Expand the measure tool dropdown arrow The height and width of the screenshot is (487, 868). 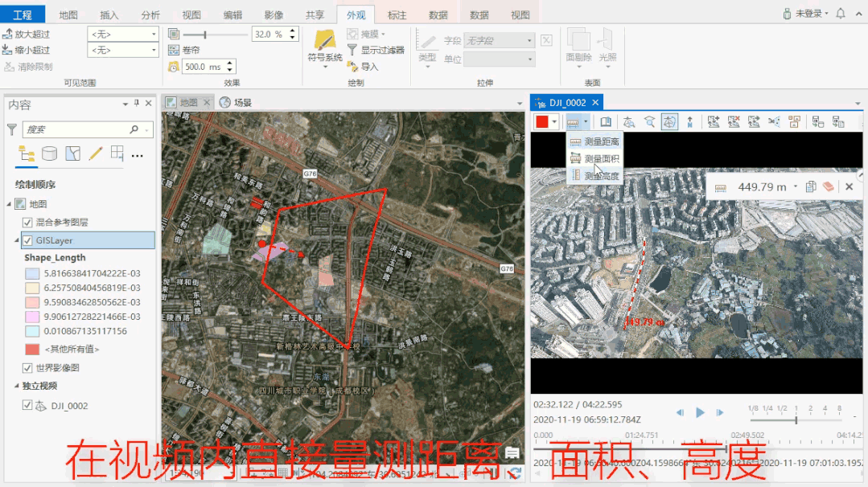(586, 121)
